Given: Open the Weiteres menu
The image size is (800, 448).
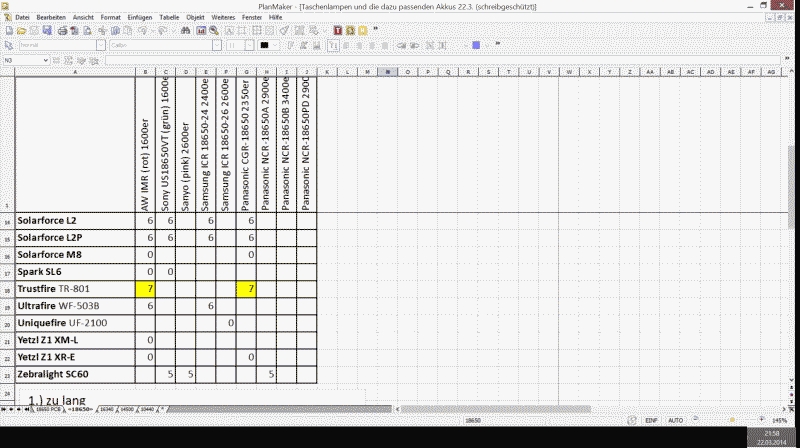Looking at the screenshot, I should (x=223, y=17).
